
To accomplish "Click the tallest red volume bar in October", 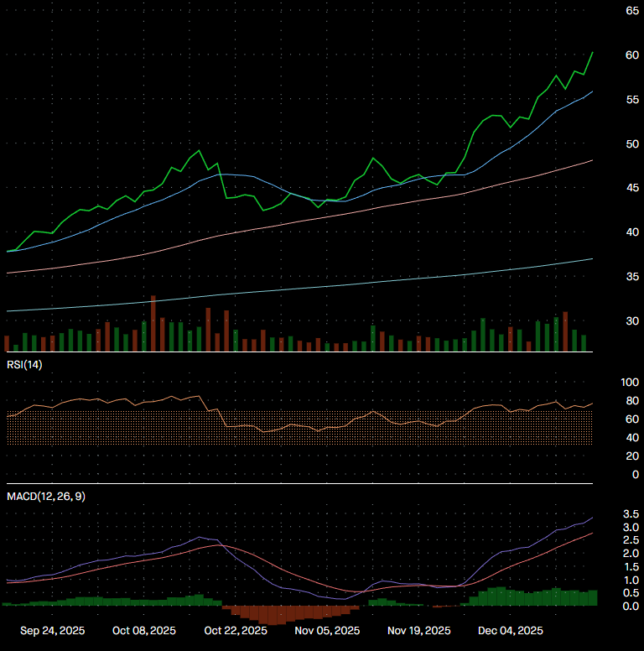I will pyautogui.click(x=153, y=324).
